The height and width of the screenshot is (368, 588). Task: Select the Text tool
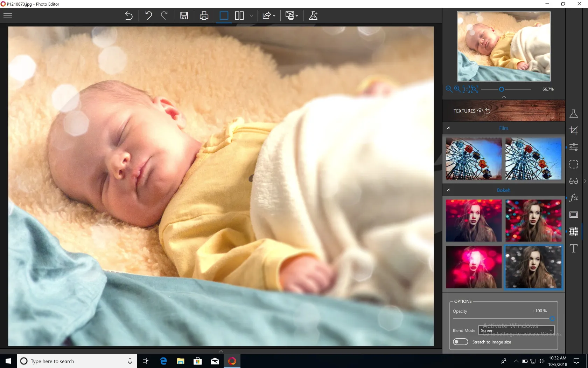click(x=574, y=248)
